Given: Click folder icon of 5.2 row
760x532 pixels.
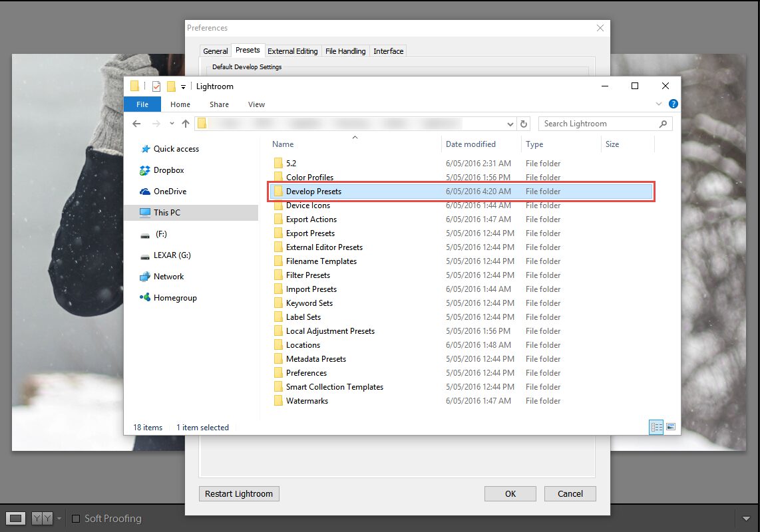Looking at the screenshot, I should (278, 164).
